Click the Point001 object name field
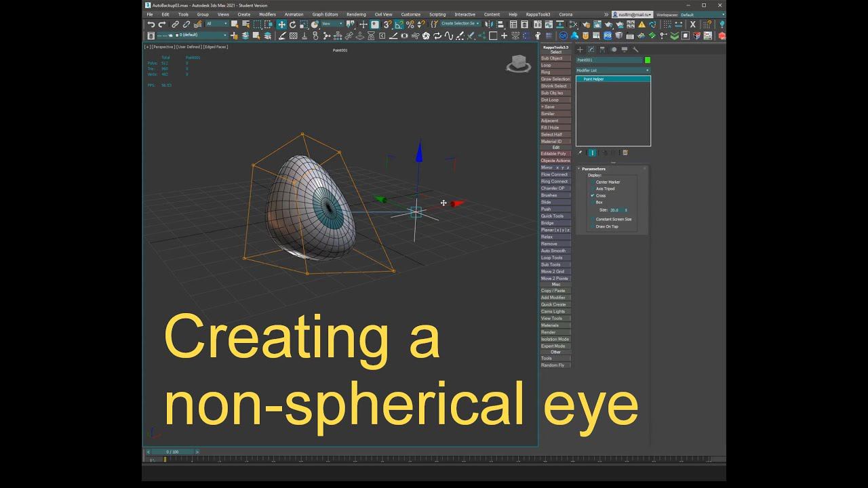 point(609,60)
